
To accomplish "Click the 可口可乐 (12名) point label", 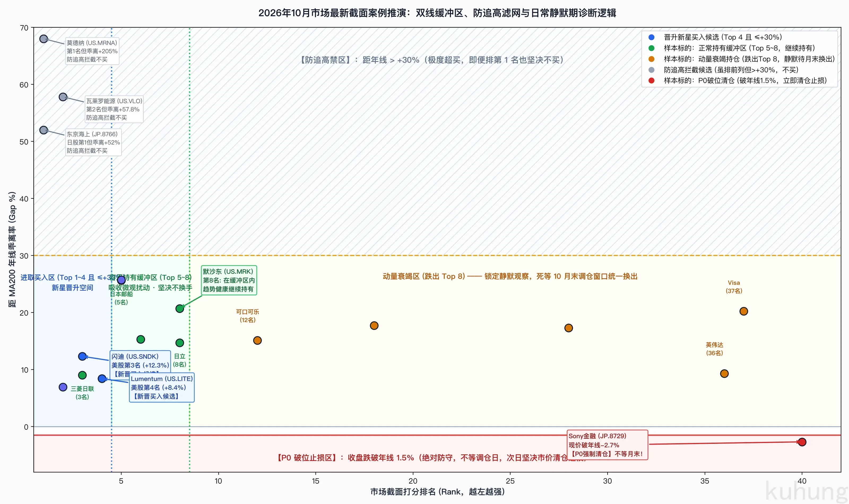I will (x=248, y=316).
